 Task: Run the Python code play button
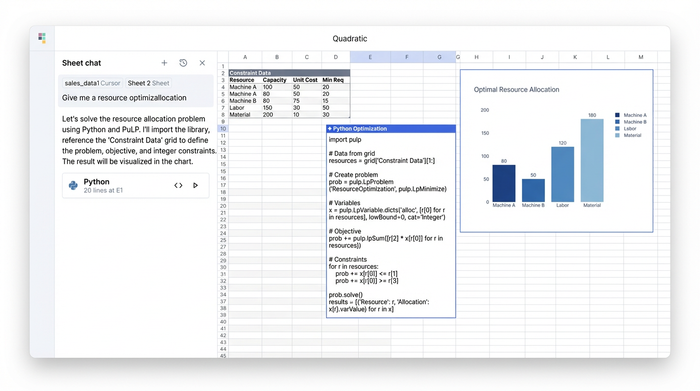[x=195, y=185]
